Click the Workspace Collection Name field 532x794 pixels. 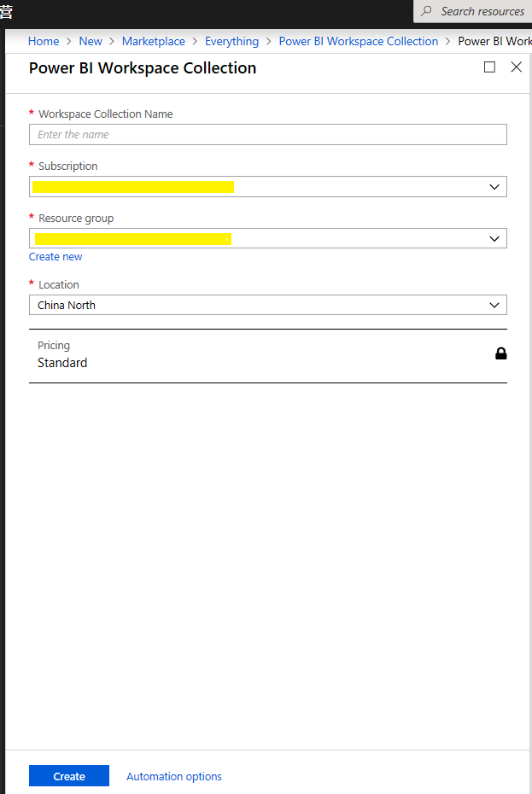(267, 135)
